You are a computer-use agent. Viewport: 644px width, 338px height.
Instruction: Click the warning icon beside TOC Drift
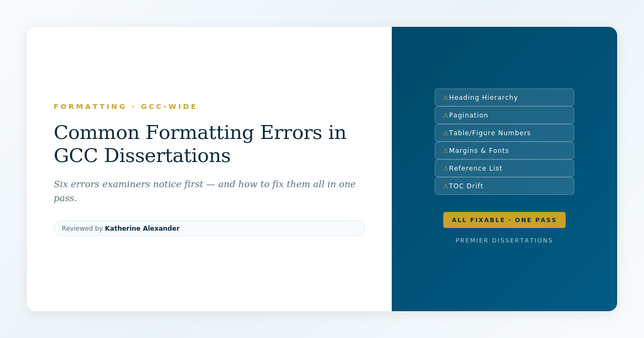445,186
